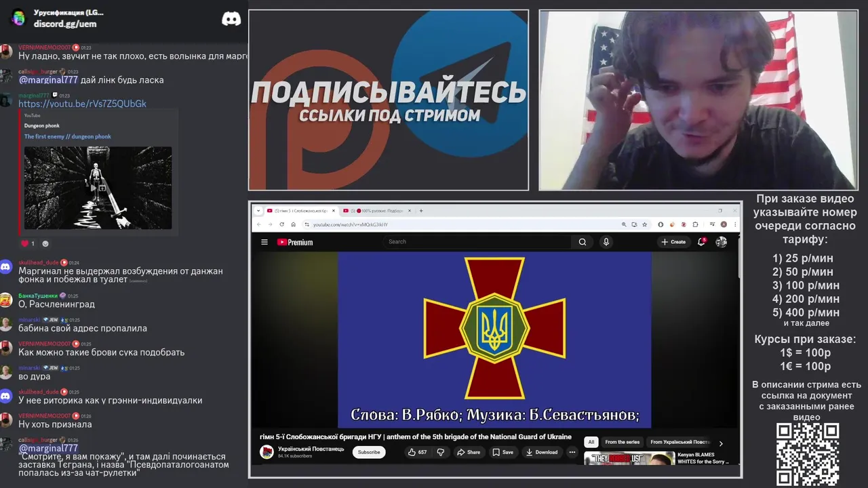Click the discord.gg/uem invite text
The image size is (868, 488).
65,24
